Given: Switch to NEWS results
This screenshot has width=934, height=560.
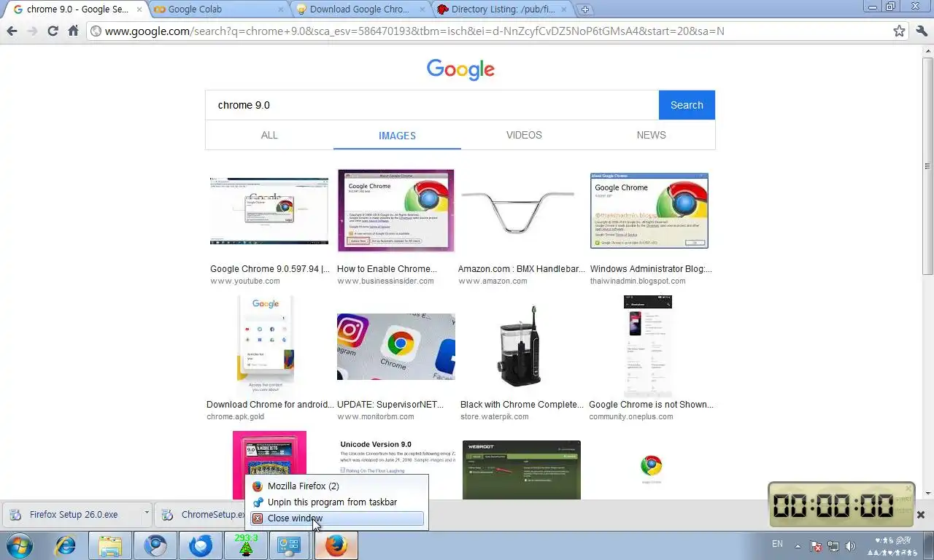Looking at the screenshot, I should coord(651,135).
